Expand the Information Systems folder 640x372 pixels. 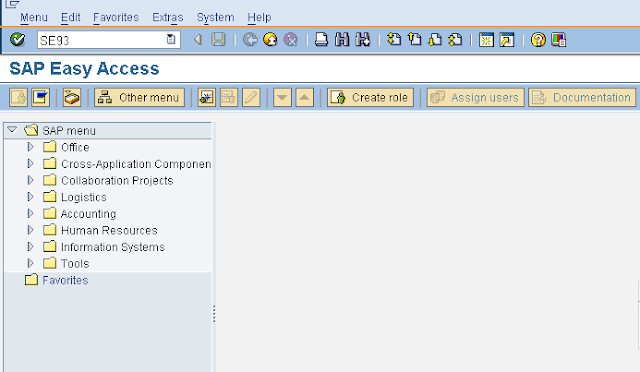pyautogui.click(x=30, y=247)
